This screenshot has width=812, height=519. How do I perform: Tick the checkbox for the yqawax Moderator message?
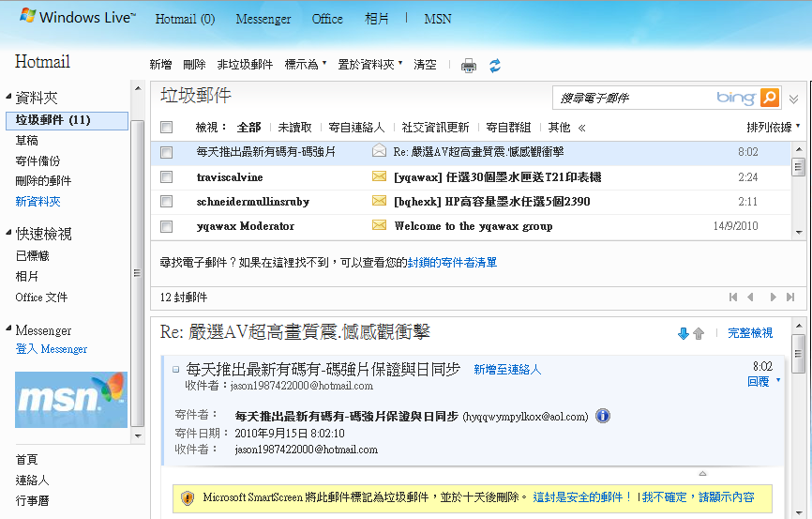tap(166, 226)
